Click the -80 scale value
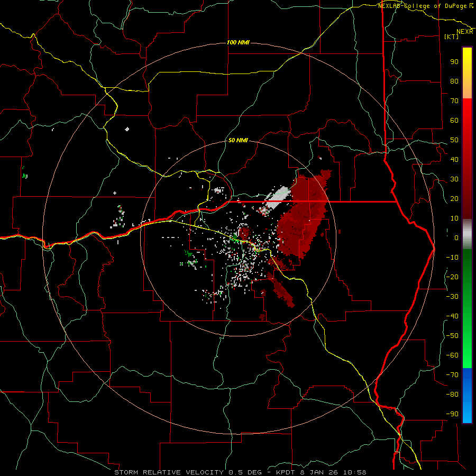The width and height of the screenshot is (476, 476). coord(452,395)
